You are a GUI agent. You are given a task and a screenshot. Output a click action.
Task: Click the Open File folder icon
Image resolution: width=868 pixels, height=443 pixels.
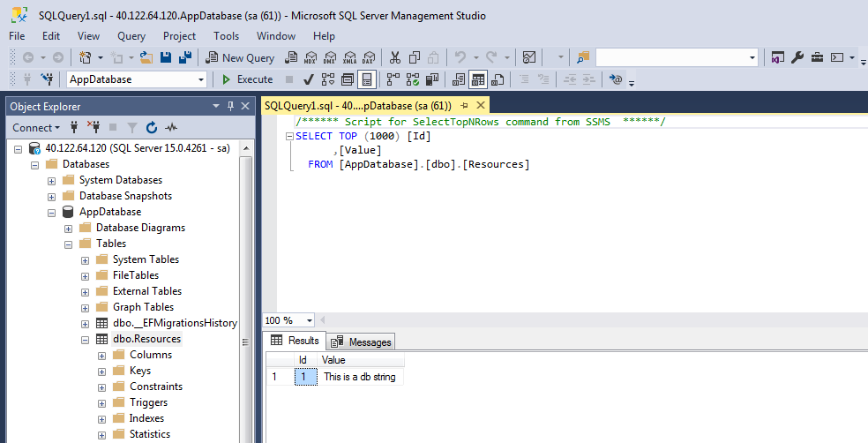point(146,57)
